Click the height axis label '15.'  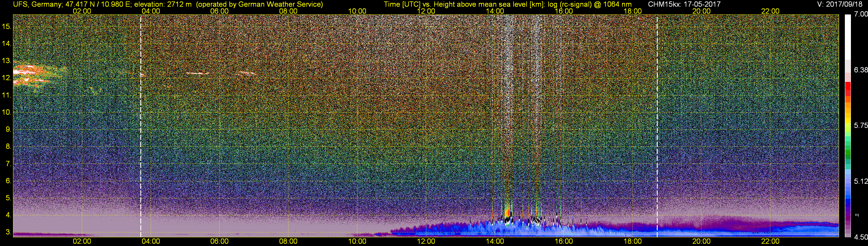coord(7,26)
